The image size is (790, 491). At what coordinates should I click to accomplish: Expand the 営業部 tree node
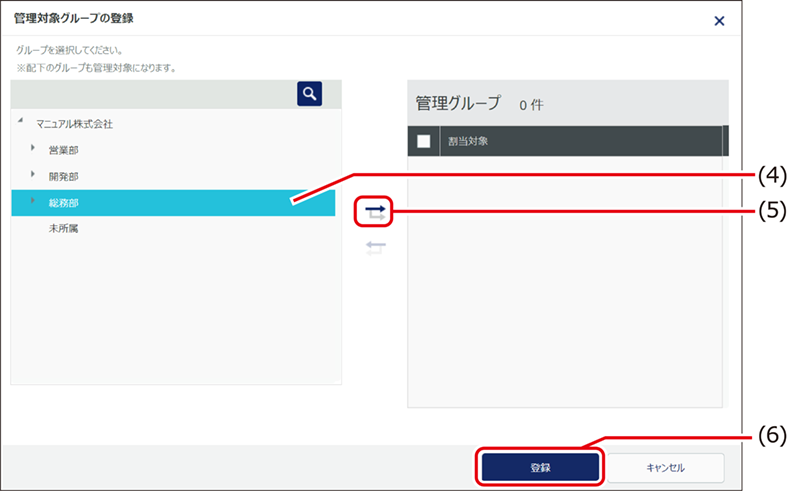coord(33,148)
